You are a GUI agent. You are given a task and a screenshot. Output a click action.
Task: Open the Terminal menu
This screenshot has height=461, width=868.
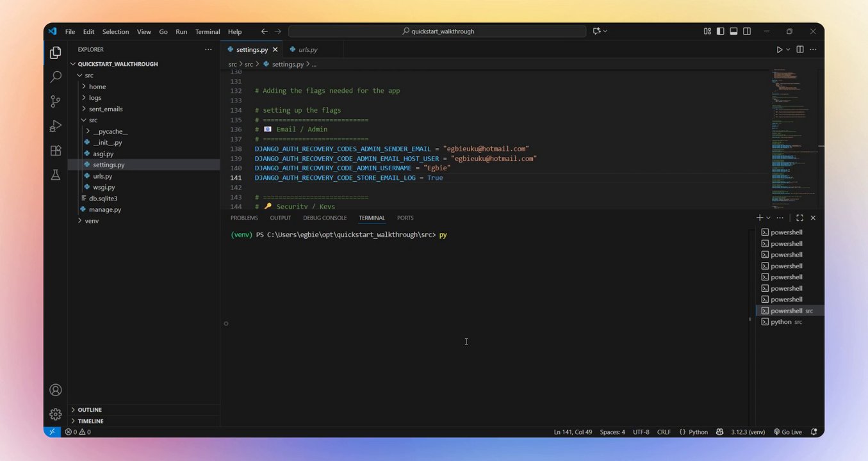pyautogui.click(x=208, y=31)
